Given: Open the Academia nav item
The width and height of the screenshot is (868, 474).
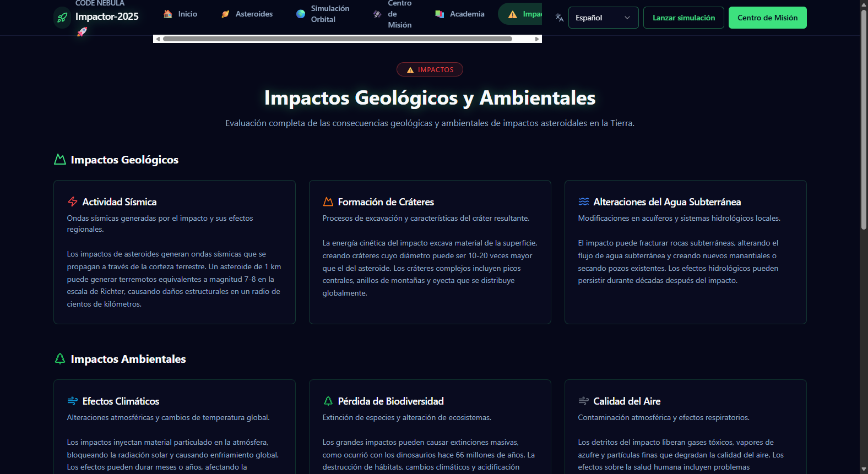Looking at the screenshot, I should click(460, 14).
